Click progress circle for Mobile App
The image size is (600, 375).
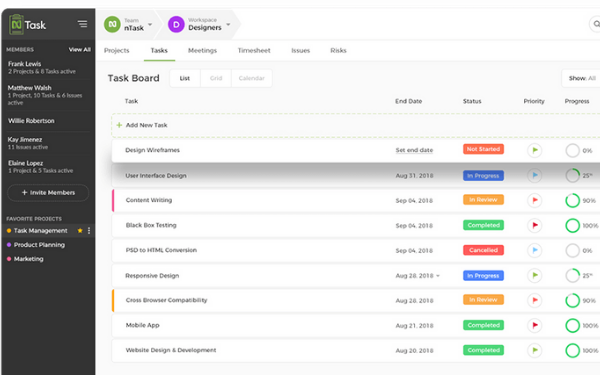tap(572, 326)
